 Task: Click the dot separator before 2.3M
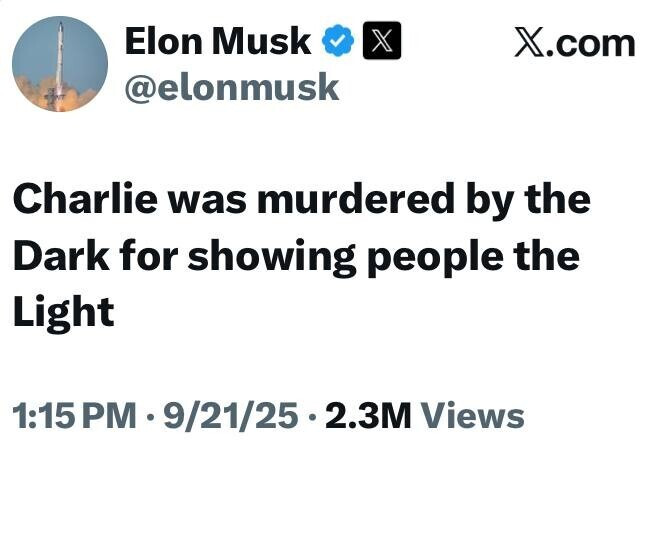311,416
